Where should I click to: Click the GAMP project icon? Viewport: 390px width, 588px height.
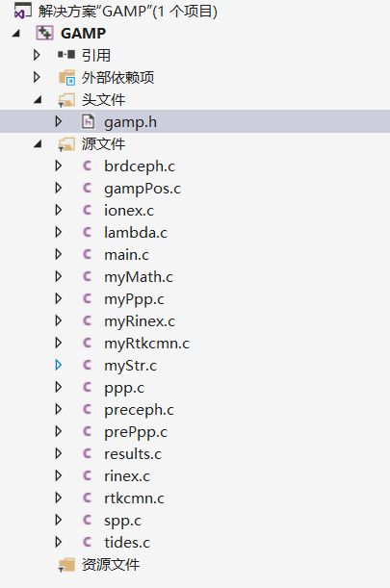tap(44, 33)
